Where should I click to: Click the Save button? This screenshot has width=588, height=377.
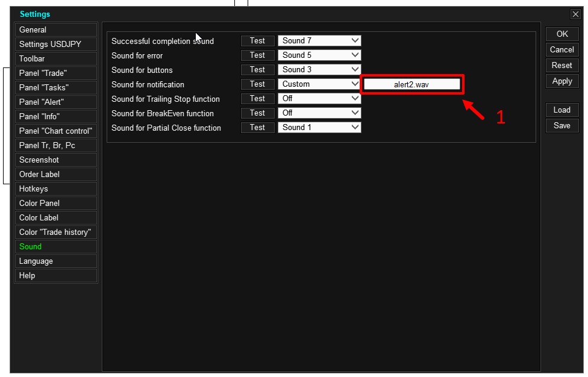[x=562, y=125]
